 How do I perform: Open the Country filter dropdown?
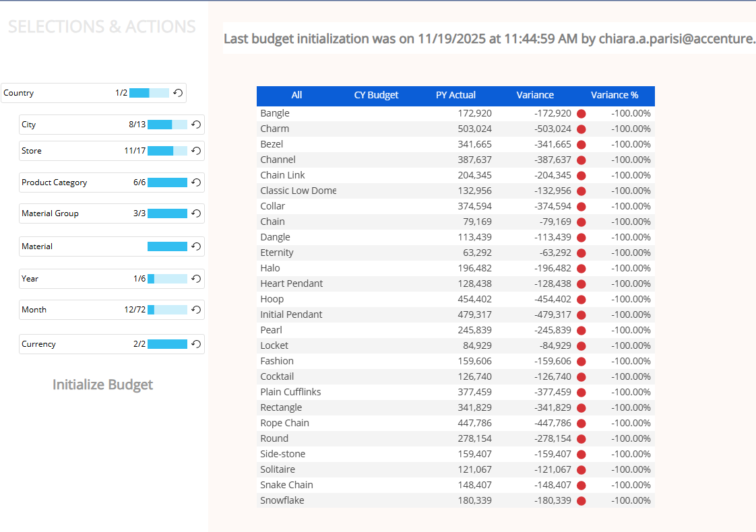point(94,93)
